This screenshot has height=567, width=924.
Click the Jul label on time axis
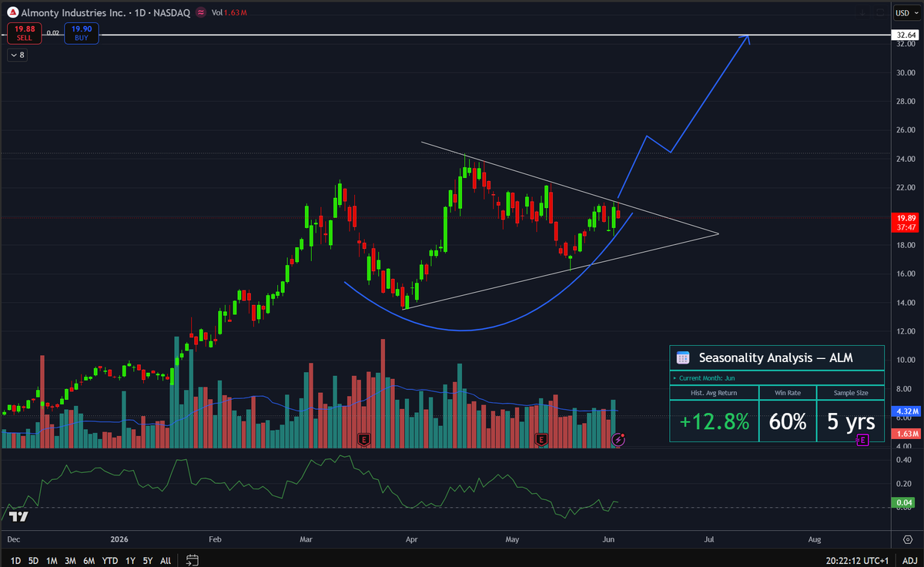(x=709, y=538)
